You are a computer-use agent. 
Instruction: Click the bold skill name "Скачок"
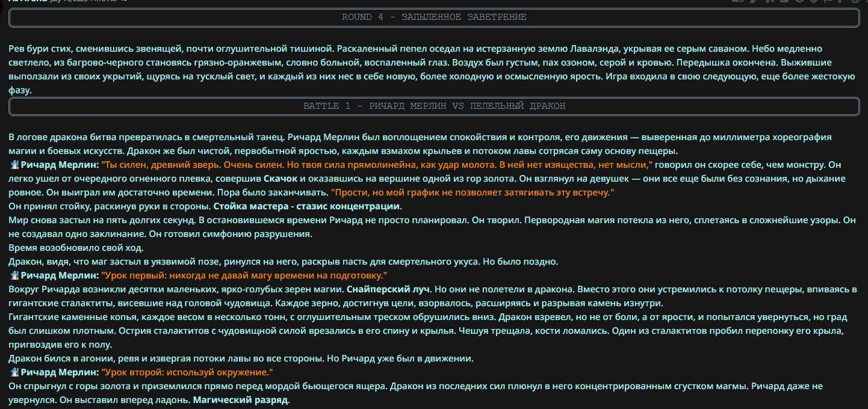tap(281, 179)
